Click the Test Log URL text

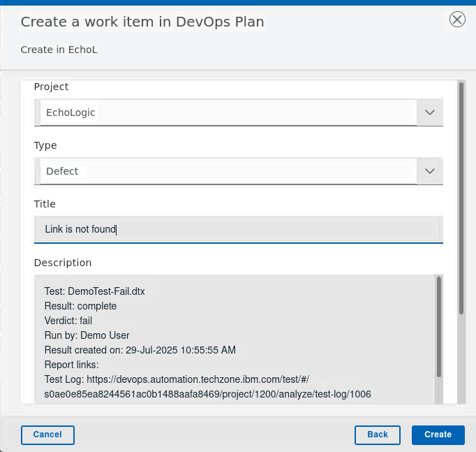point(208,387)
